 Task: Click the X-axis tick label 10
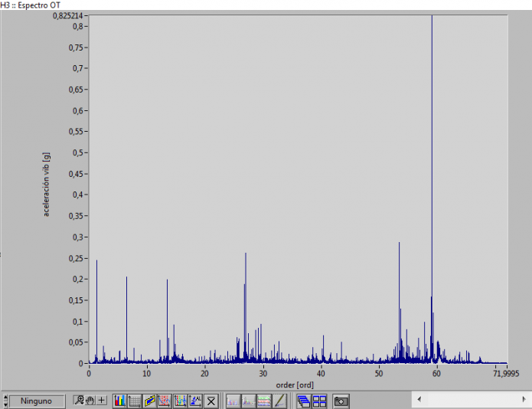point(146,373)
